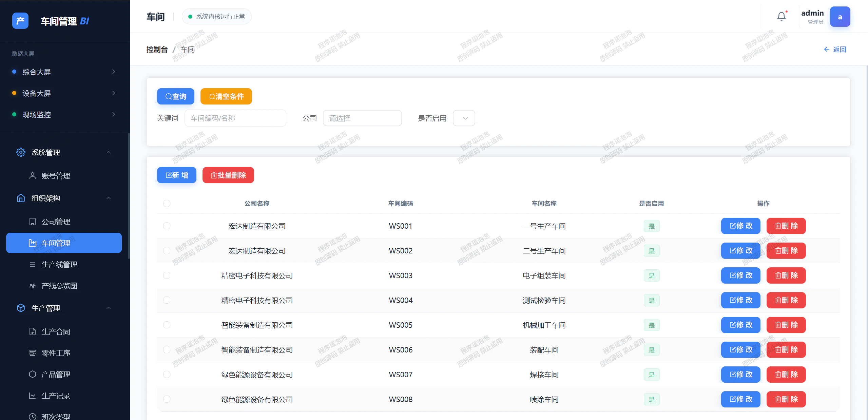The image size is (868, 420).
Task: Expand the 综合大屏 menu chevron
Action: 114,72
